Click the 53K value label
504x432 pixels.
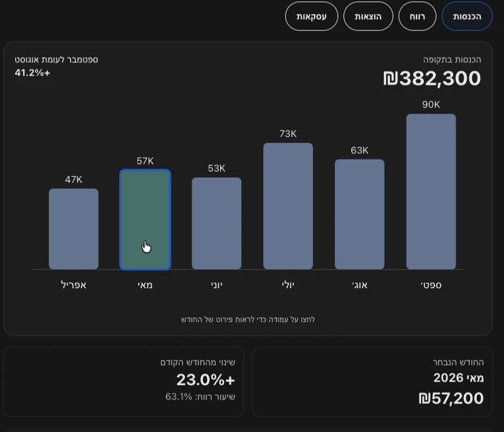pos(216,168)
